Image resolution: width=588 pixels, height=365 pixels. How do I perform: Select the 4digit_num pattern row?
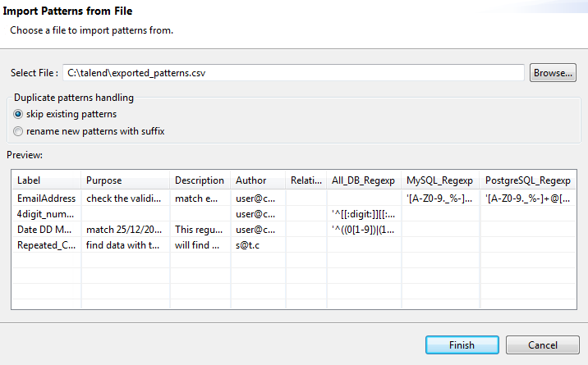tap(47, 213)
